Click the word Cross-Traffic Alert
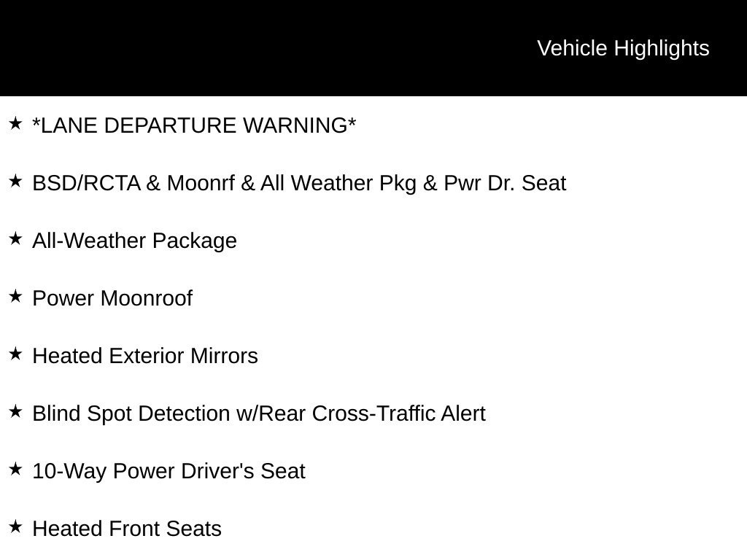This screenshot has height=560, width=747. pyautogui.click(x=399, y=414)
